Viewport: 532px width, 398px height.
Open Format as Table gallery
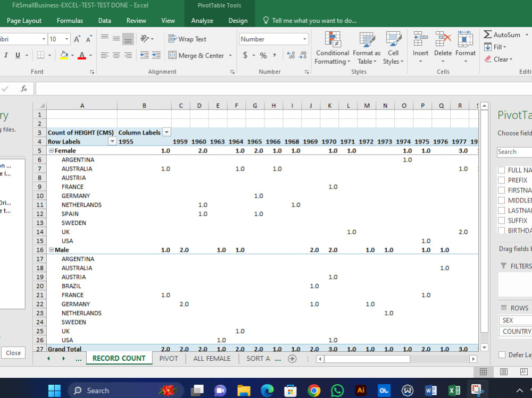point(367,48)
